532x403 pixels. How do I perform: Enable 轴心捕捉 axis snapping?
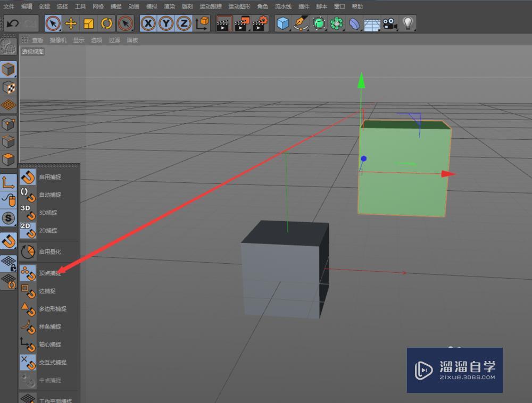click(x=49, y=345)
